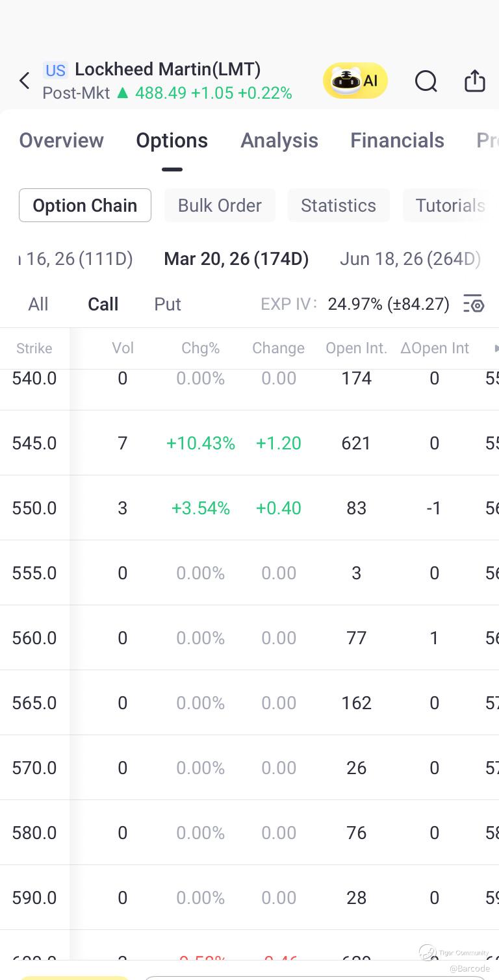This screenshot has width=499, height=980.
Task: Select the 545.0 strike row
Action: [34, 443]
